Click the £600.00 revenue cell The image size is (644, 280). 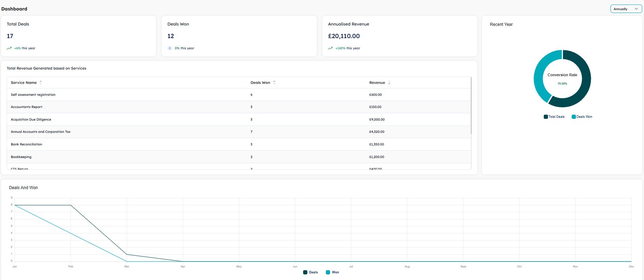(375, 95)
